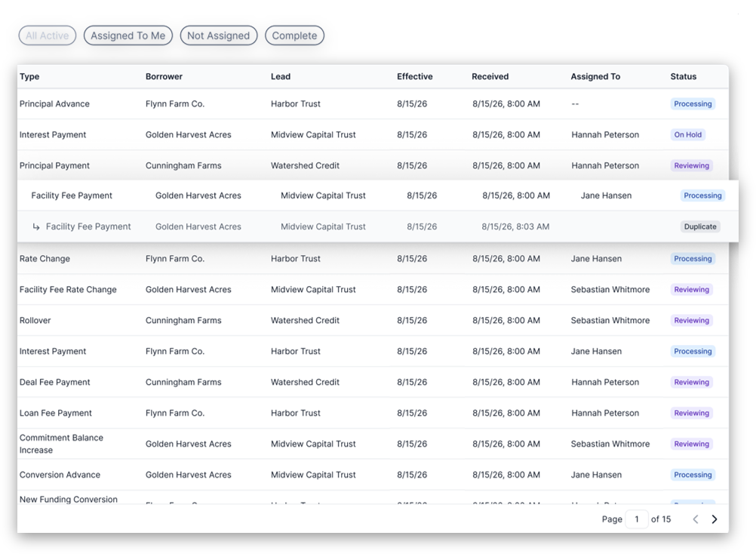The width and height of the screenshot is (756, 554).
Task: Go to the next page arrow
Action: click(714, 519)
